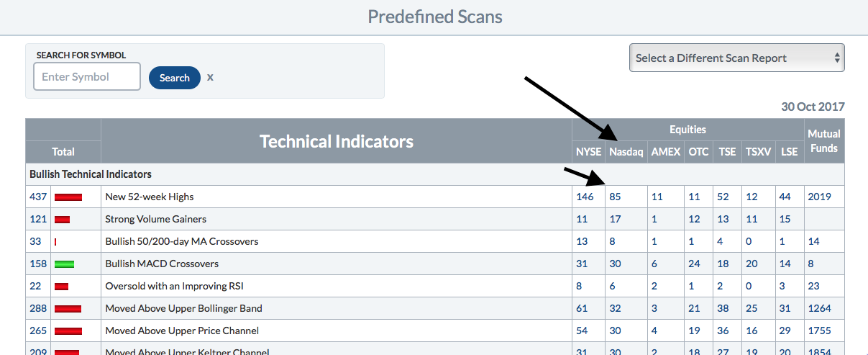This screenshot has height=355, width=868.
Task: Click red bar for Strong Volume Gainers
Action: click(62, 219)
